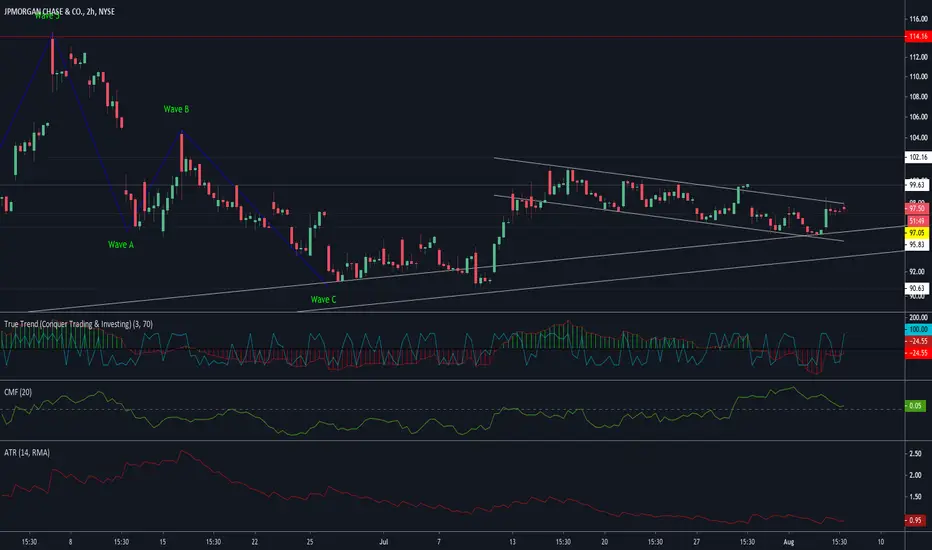
Task: Click the red 114.16 price label
Action: coord(918,36)
